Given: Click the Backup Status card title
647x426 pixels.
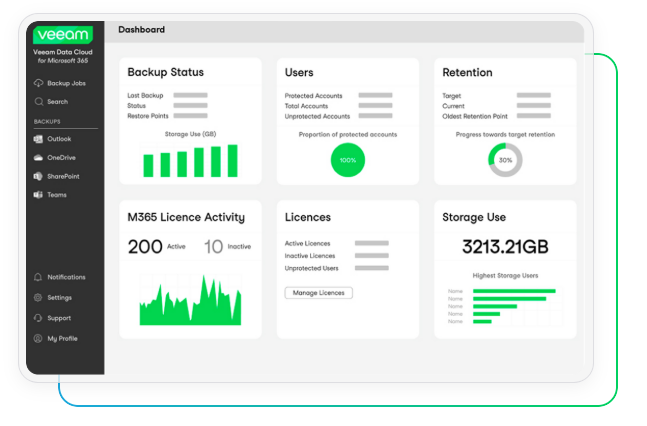Looking at the screenshot, I should pos(165,72).
